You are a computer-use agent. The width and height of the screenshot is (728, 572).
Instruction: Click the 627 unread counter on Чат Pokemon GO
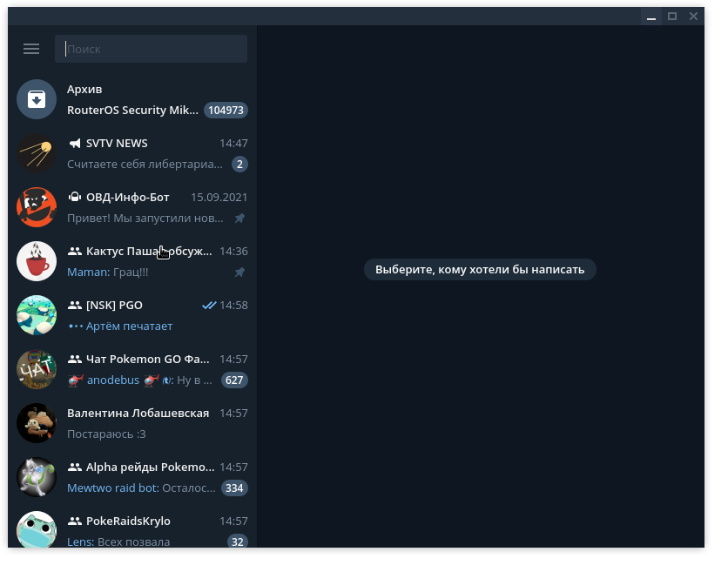[x=234, y=380]
